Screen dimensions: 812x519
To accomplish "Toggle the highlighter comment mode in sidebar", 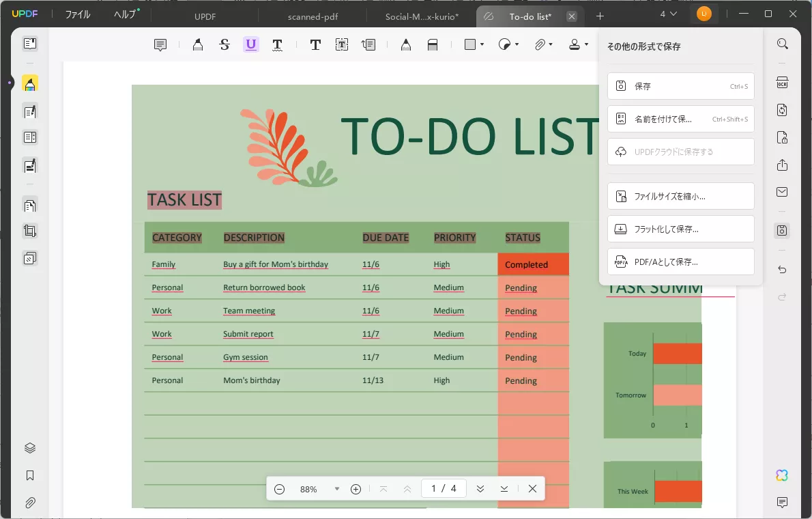I will [x=30, y=83].
